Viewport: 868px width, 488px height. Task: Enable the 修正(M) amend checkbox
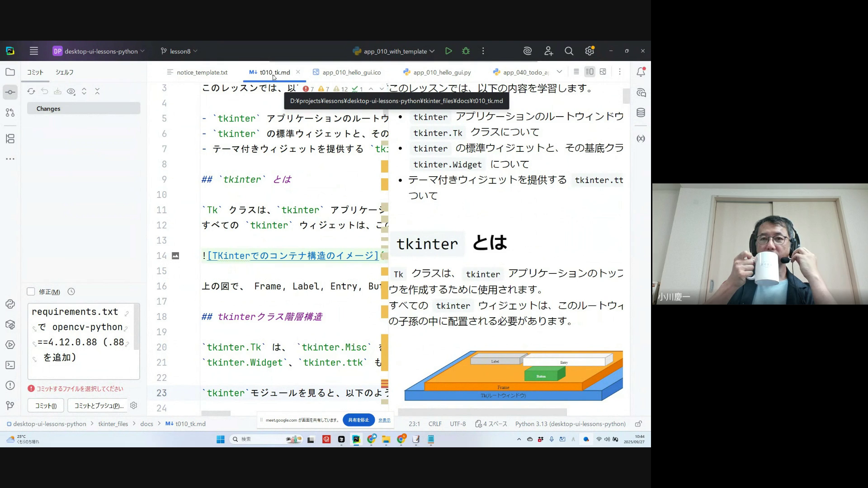tap(31, 292)
